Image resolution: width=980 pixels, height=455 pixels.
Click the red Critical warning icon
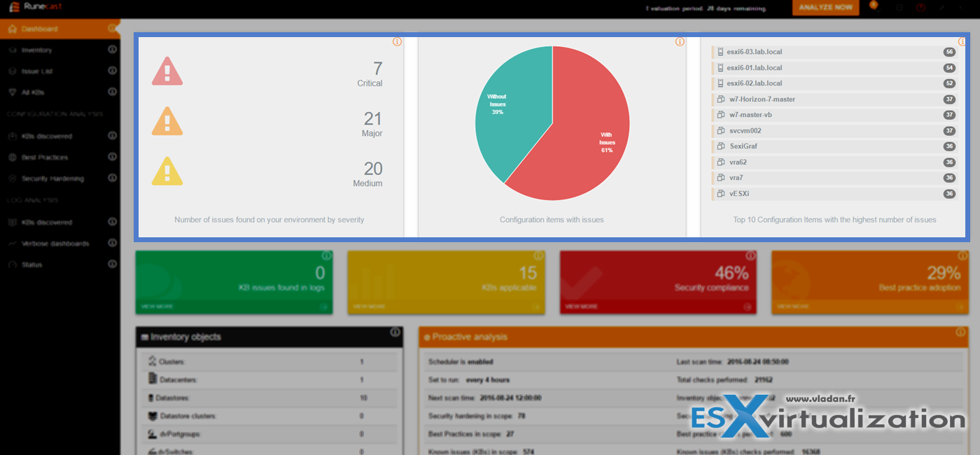(167, 71)
